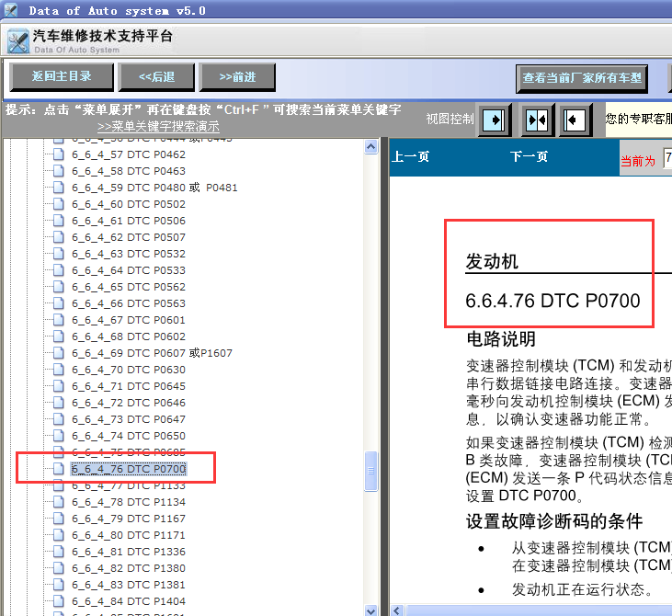Screen dimensions: 672x616
Task: Click page icon beside 6_6_4_73 DTC P0647
Action: [59, 419]
